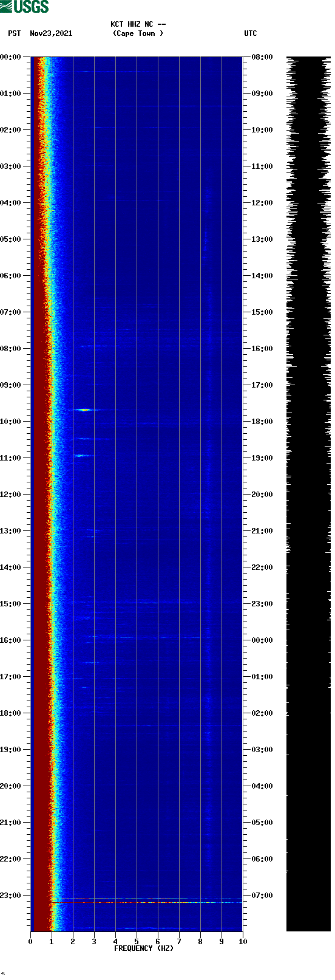Click the 11:00 PST time label
The image size is (335, 980).
coord(11,458)
